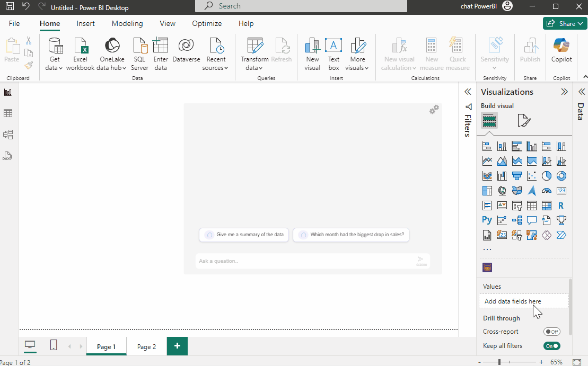Pick the Area chart visual
The height and width of the screenshot is (366, 588).
coord(502,161)
